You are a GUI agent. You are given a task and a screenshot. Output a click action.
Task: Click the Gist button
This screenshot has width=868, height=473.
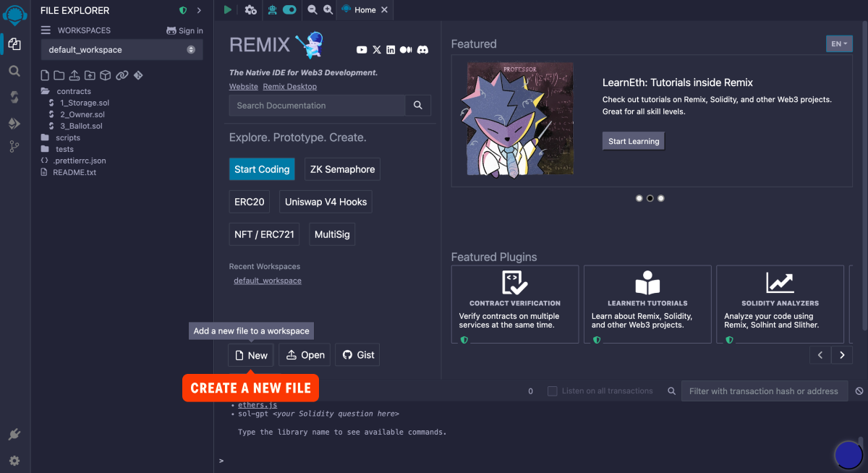(x=358, y=355)
